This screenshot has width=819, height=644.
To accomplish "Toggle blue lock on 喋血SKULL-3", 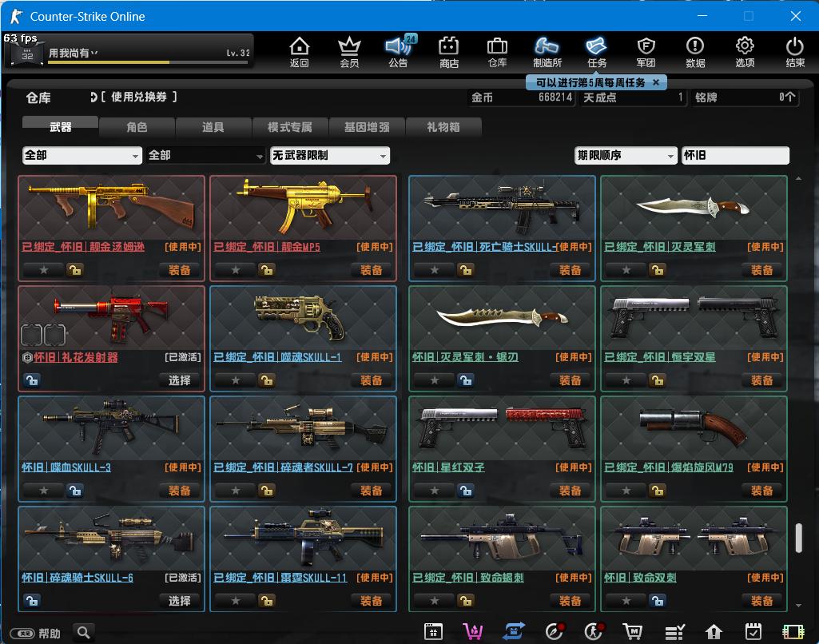I will point(74,491).
